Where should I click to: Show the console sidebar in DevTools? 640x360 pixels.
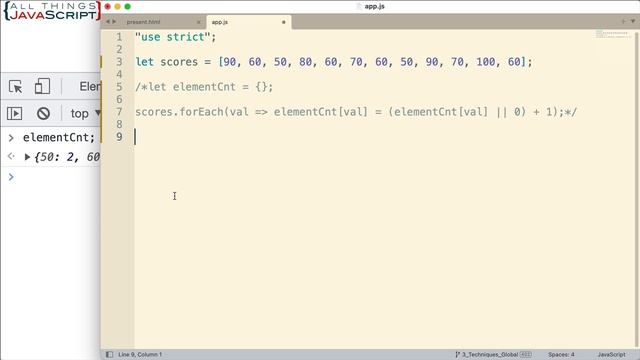click(15, 113)
